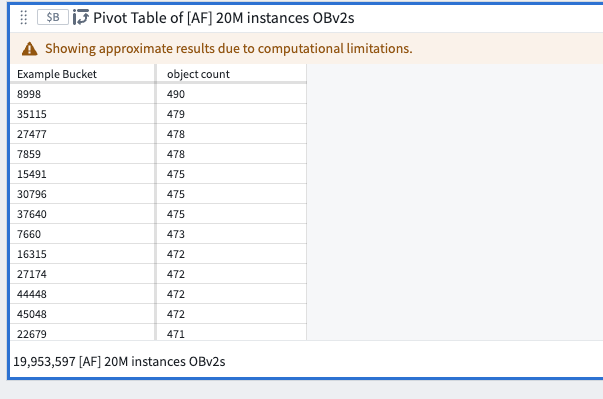The image size is (603, 399).
Task: Click count 472 in the 45048 row
Action: coord(232,314)
